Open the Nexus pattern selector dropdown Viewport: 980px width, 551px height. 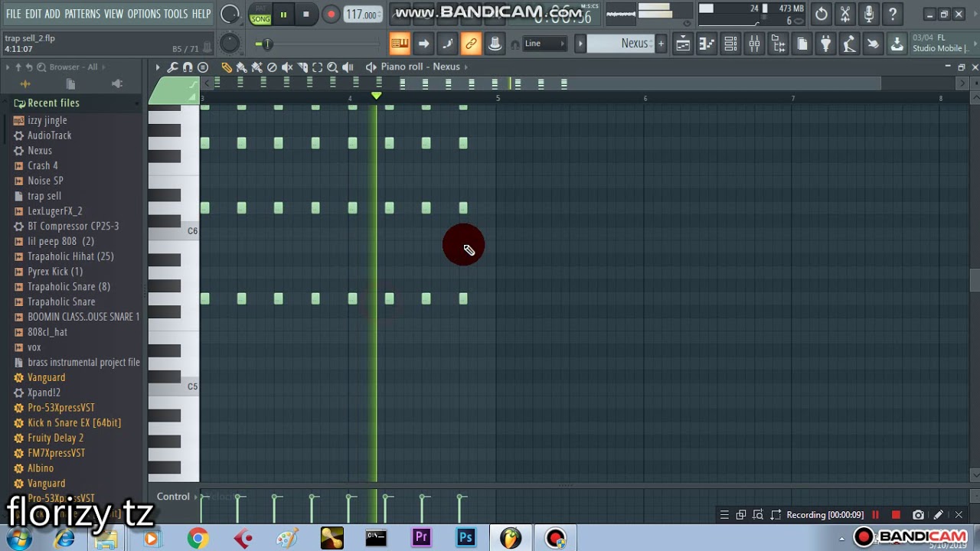(x=626, y=44)
